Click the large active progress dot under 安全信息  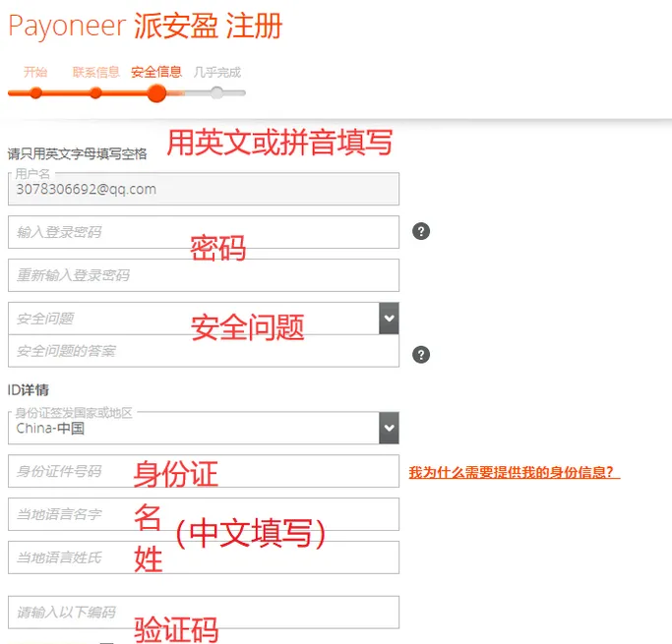pos(156,93)
